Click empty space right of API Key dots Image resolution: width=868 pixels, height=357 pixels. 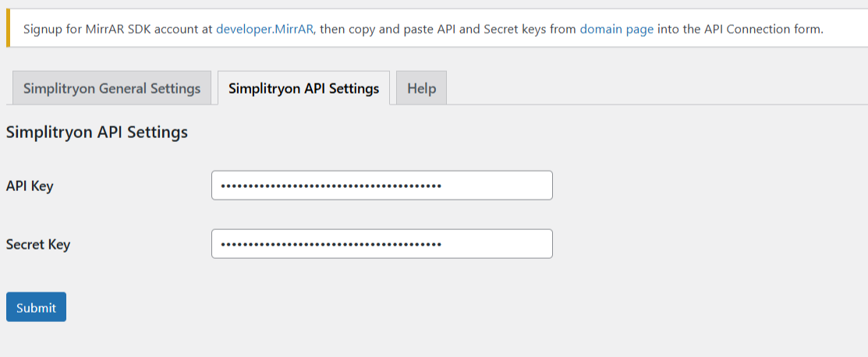[495, 186]
